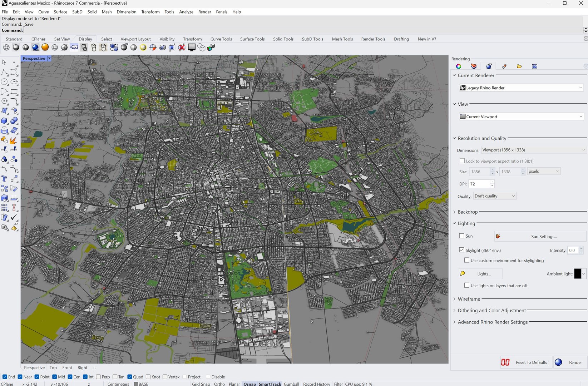
Task: Open the Draft quality dropdown
Action: (495, 196)
